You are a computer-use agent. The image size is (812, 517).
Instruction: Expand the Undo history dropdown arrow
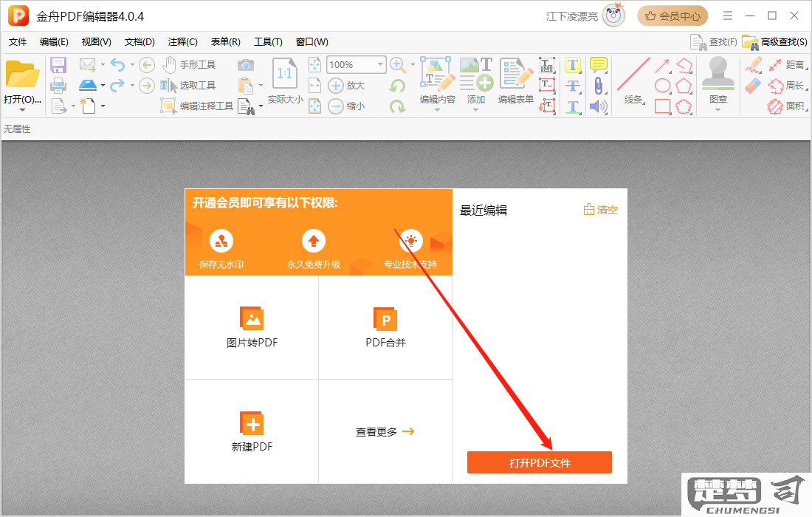pyautogui.click(x=132, y=65)
